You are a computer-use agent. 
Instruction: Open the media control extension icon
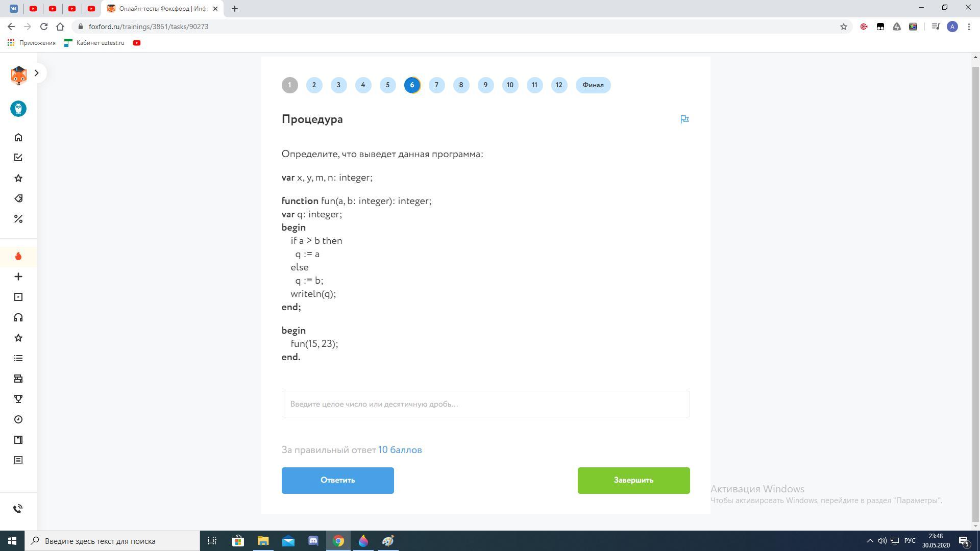(x=935, y=27)
